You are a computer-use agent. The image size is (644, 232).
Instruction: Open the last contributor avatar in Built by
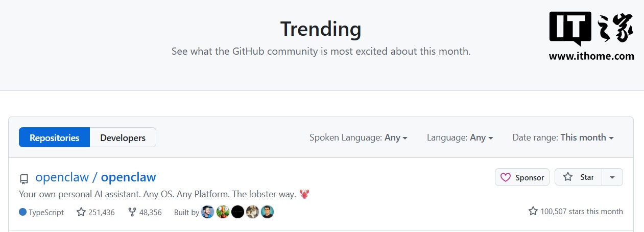click(268, 212)
